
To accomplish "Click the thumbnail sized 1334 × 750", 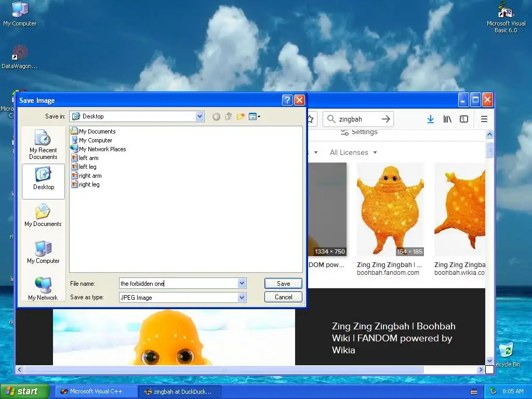I will click(327, 209).
